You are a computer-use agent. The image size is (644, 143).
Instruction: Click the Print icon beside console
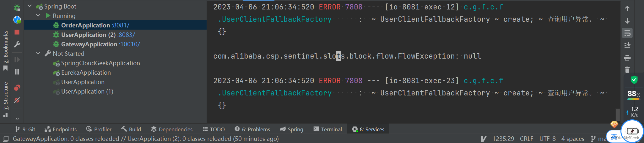627,58
